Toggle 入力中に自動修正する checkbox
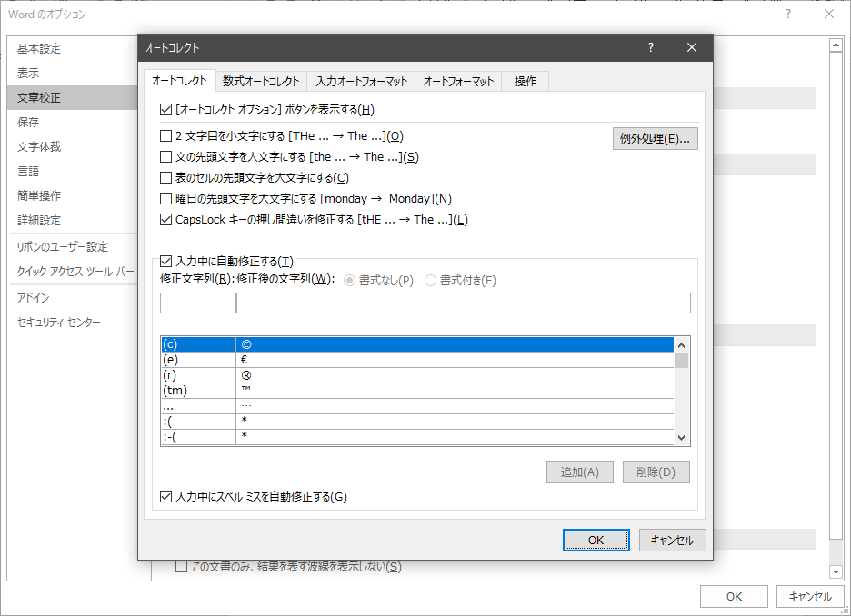This screenshot has height=616, width=851. [166, 262]
